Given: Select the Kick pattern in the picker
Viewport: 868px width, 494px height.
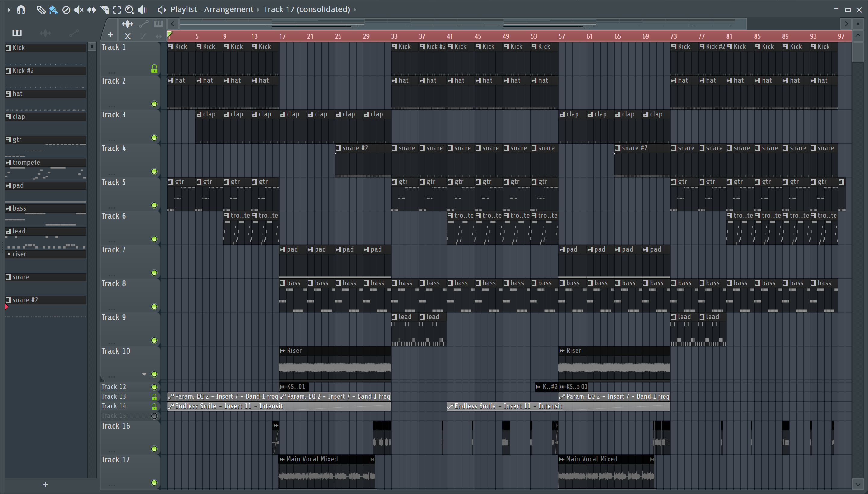Looking at the screenshot, I should (x=46, y=48).
